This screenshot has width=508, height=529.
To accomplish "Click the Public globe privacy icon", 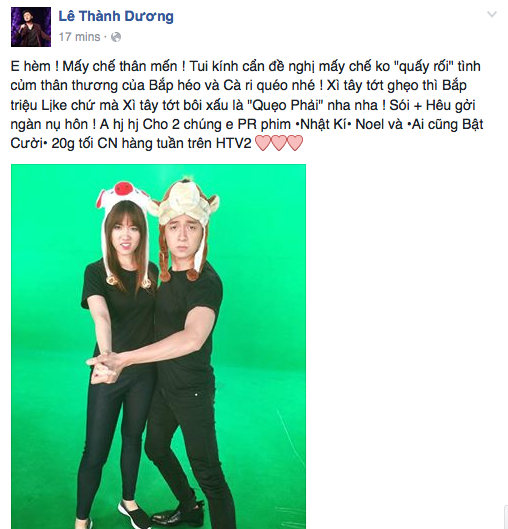I will click(x=116, y=37).
